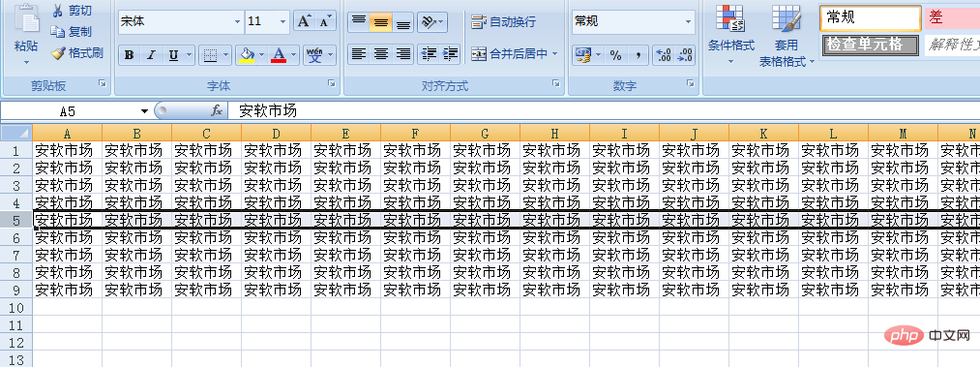Open the alignment (对齐方式) dialog launcher

[x=556, y=83]
